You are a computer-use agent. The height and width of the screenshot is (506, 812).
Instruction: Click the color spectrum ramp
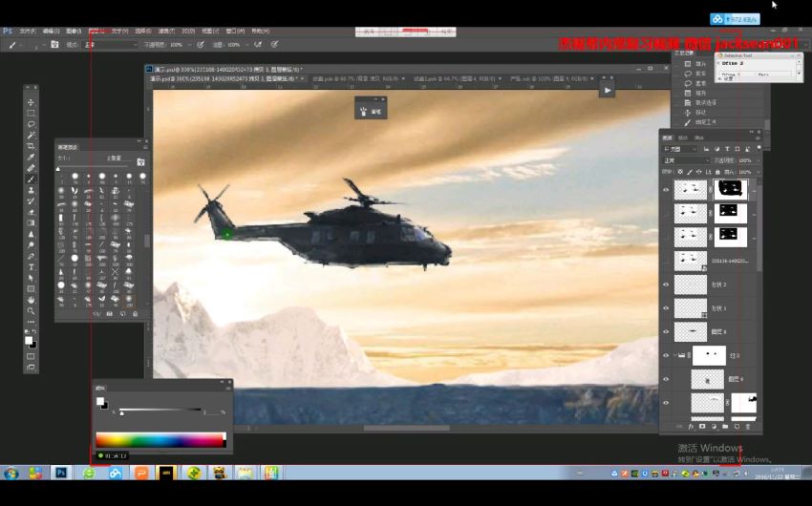click(x=160, y=439)
